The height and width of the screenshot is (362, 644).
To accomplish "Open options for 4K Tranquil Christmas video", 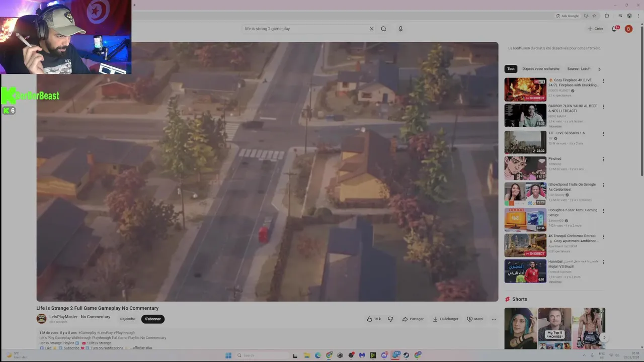I will (x=603, y=236).
